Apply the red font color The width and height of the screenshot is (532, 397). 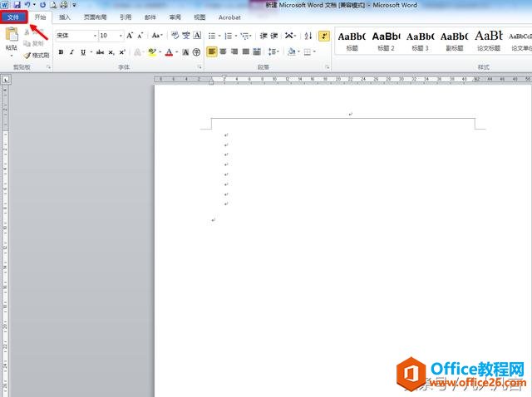click(169, 52)
